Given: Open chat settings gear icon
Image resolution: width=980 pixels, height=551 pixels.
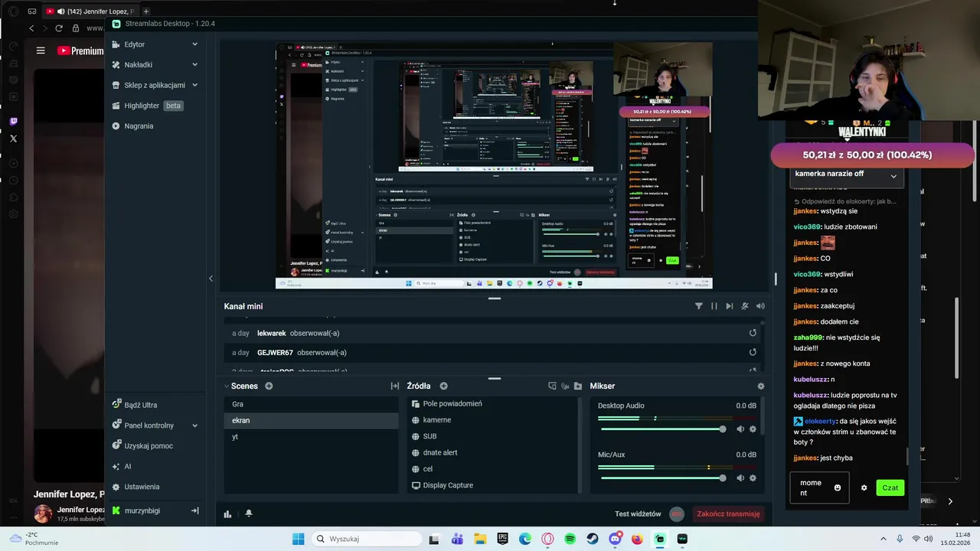Looking at the screenshot, I should point(864,487).
